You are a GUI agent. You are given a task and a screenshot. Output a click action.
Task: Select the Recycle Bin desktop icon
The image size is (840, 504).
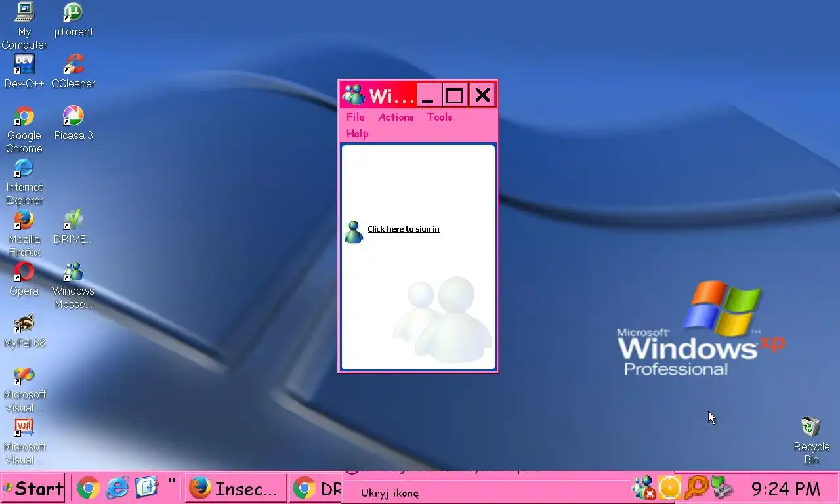pos(811,440)
